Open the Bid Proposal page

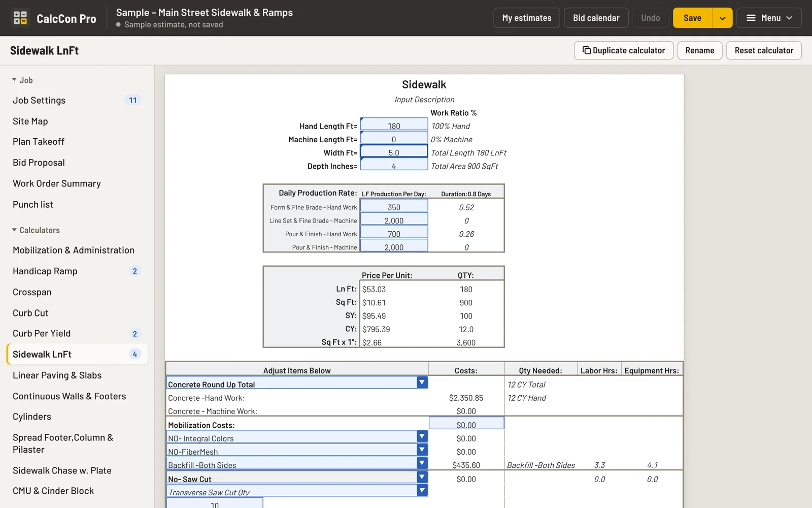[77, 163]
